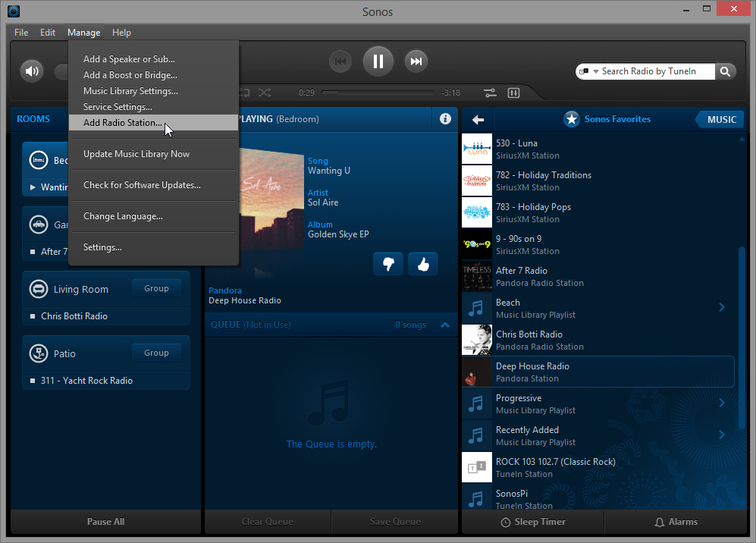Open the search source dropdown arrow
The width and height of the screenshot is (756, 543).
point(595,71)
